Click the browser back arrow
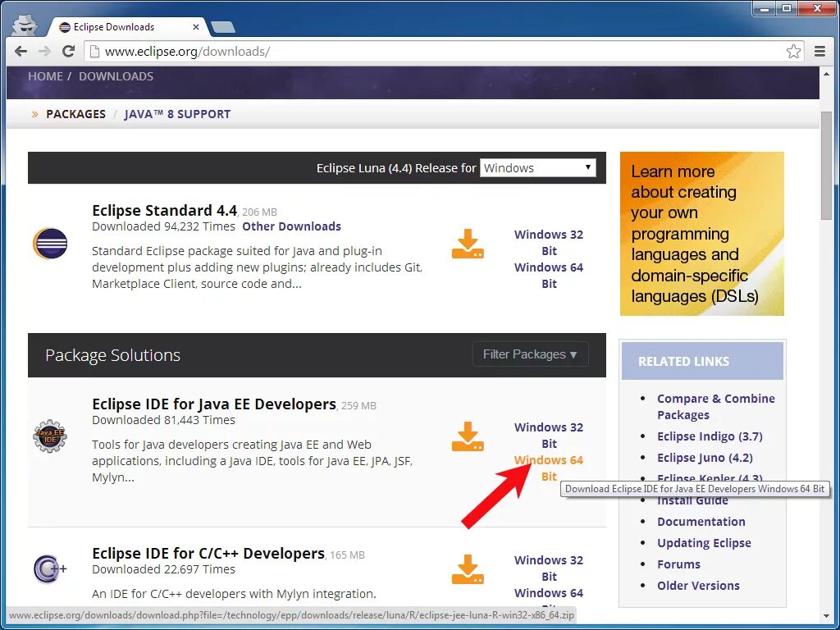This screenshot has height=630, width=840. click(x=21, y=52)
